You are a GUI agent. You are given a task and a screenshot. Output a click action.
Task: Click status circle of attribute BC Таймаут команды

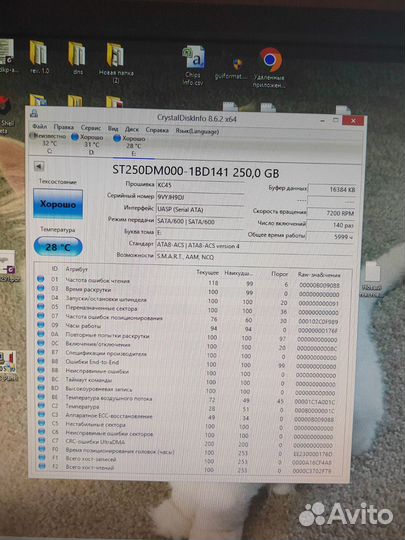(41, 378)
